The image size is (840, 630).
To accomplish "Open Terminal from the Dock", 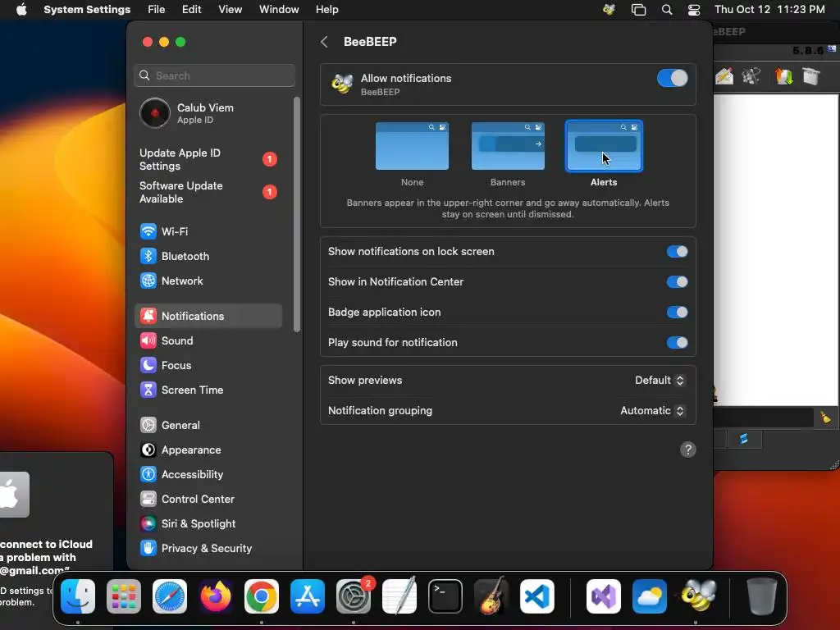I will coord(445,596).
